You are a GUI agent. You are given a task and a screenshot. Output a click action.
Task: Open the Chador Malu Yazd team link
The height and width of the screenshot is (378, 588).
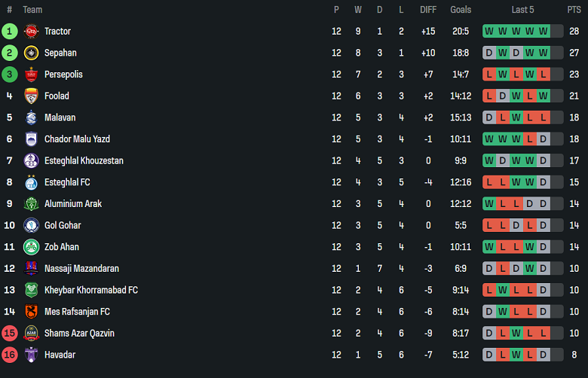click(x=78, y=139)
